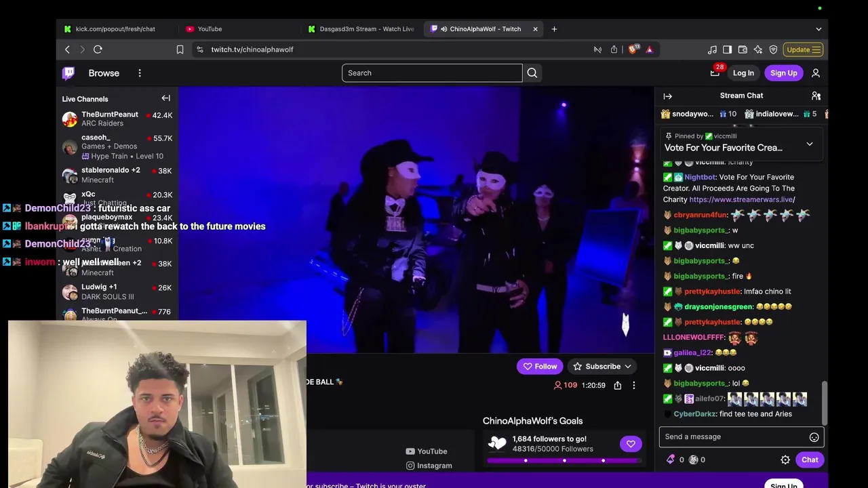
Task: Open the three-dot menu beside Browse
Action: tap(140, 73)
